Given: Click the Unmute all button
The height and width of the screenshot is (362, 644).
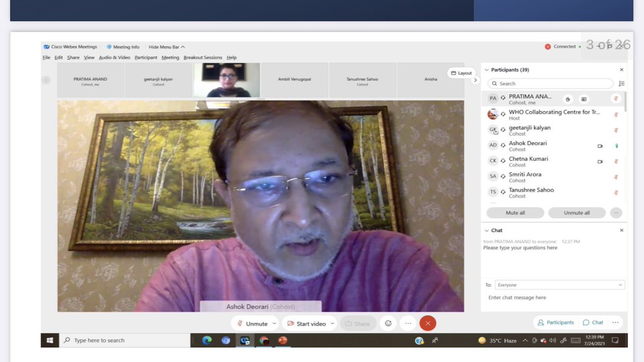Looking at the screenshot, I should point(577,213).
